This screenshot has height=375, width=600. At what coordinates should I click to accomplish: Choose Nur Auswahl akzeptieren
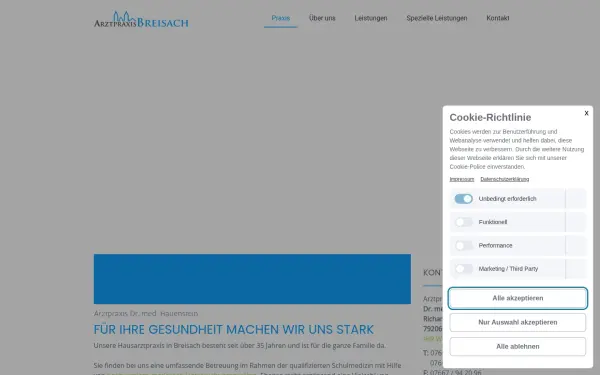point(518,322)
